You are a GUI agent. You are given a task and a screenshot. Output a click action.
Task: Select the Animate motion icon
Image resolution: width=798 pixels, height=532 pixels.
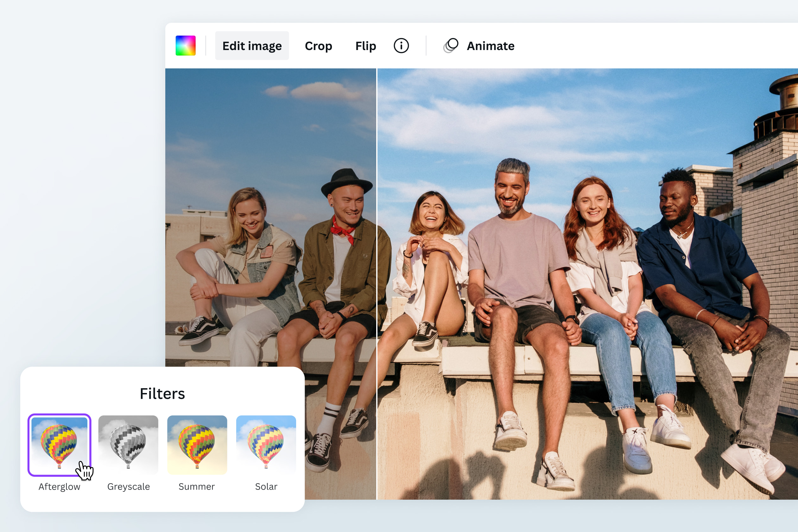(450, 46)
